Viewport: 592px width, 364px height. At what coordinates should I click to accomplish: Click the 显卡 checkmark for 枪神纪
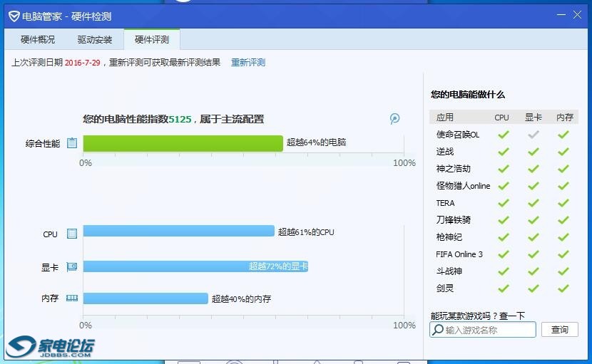(x=533, y=237)
